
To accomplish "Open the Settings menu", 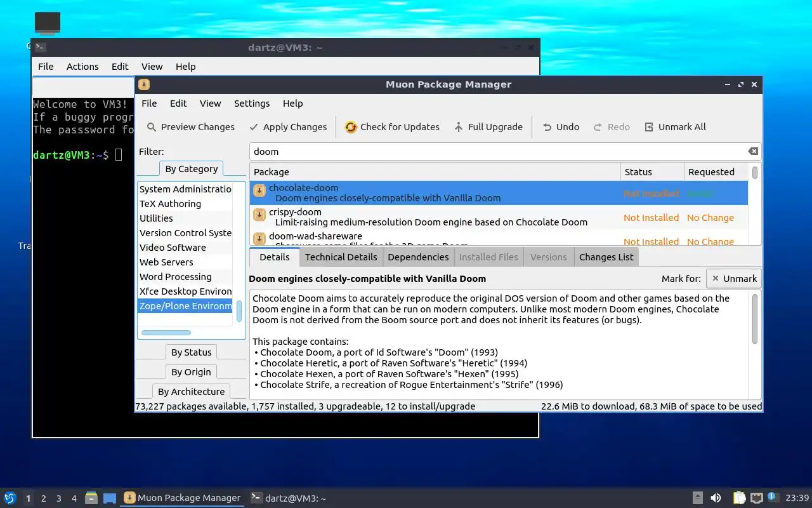I will click(x=252, y=104).
